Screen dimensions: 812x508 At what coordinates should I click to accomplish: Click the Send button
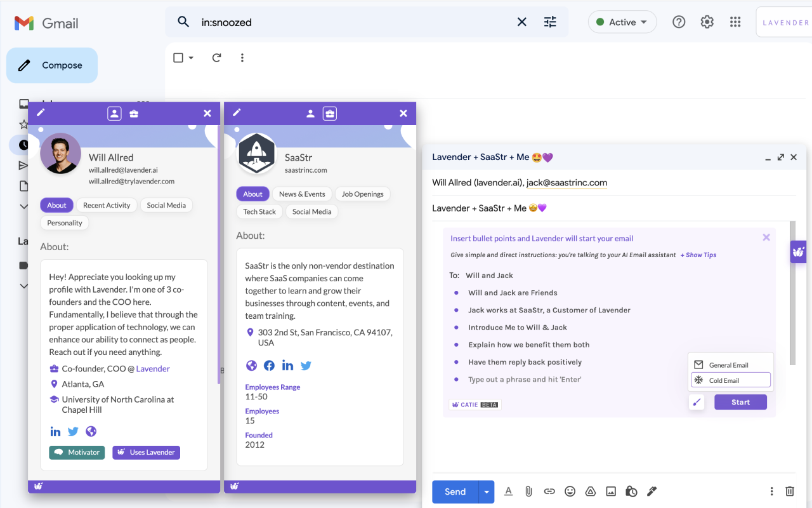(x=455, y=491)
